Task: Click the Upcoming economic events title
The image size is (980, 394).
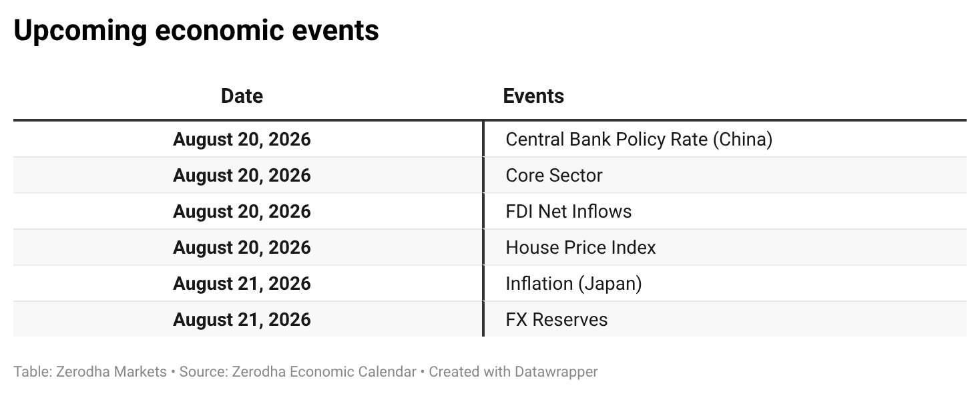Action: pyautogui.click(x=196, y=31)
